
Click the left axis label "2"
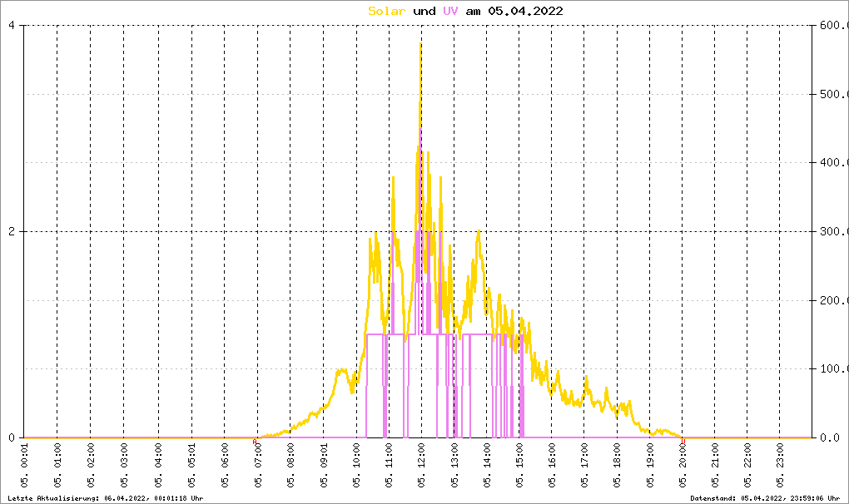(12, 231)
